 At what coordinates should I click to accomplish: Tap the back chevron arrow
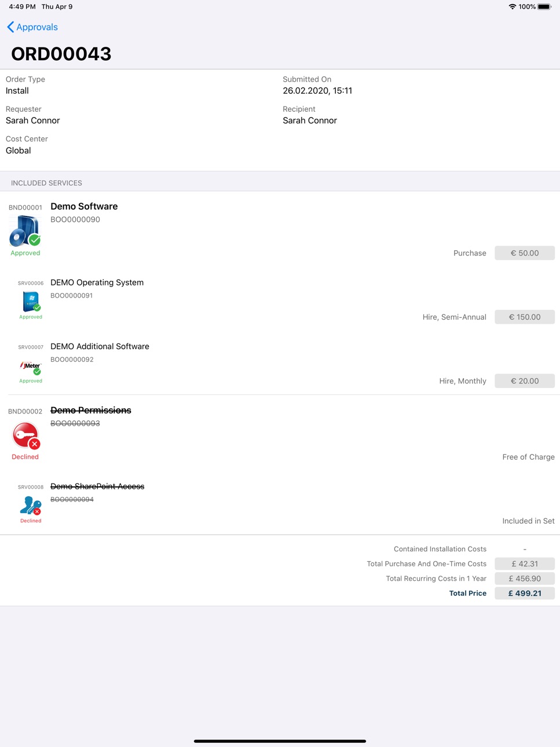tap(10, 27)
